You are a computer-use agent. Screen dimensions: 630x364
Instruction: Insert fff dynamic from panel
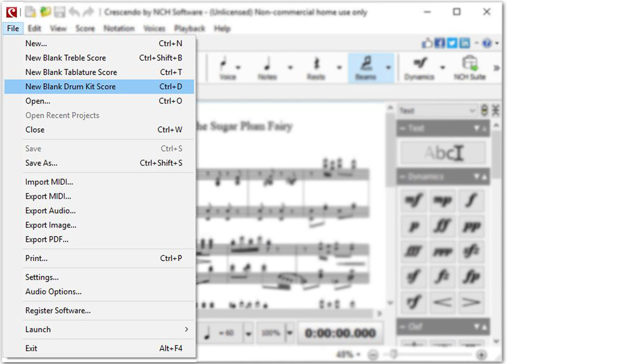pos(414,252)
